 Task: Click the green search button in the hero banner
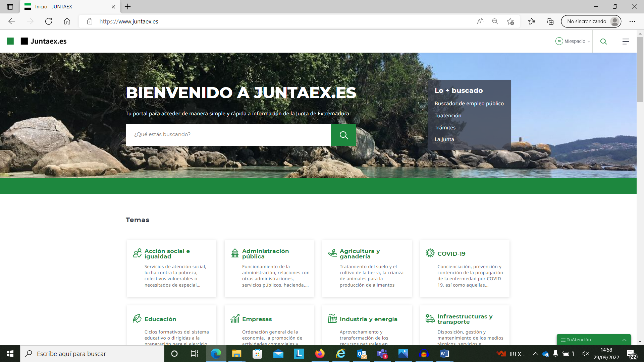343,135
